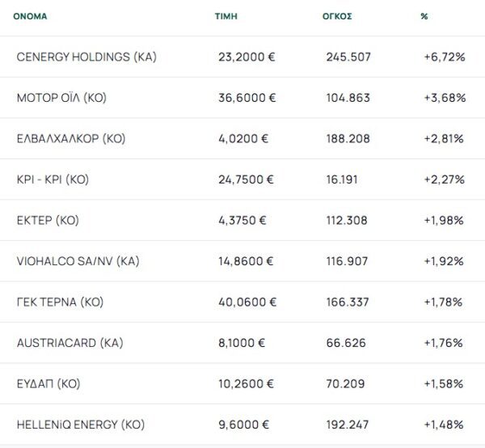The image size is (485, 448).
Task: Click the +6,72% change value
Action: [443, 57]
